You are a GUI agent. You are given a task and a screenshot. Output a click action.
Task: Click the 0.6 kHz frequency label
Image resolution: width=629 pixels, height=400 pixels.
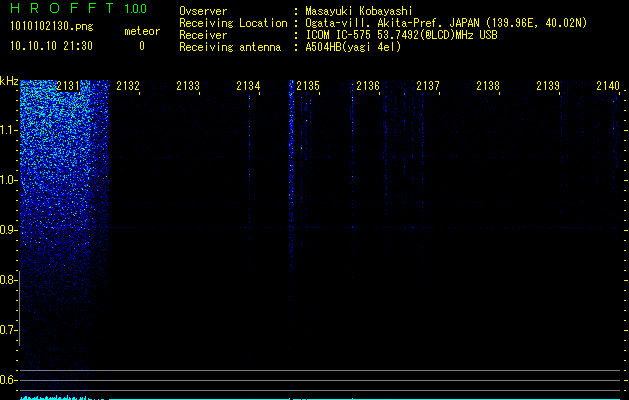(x=8, y=380)
